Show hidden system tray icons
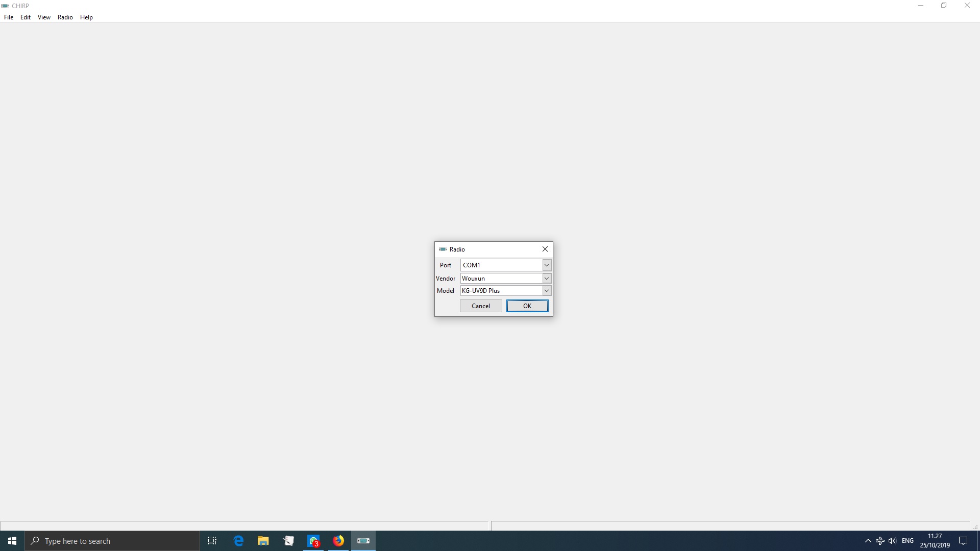The image size is (980, 551). point(868,541)
